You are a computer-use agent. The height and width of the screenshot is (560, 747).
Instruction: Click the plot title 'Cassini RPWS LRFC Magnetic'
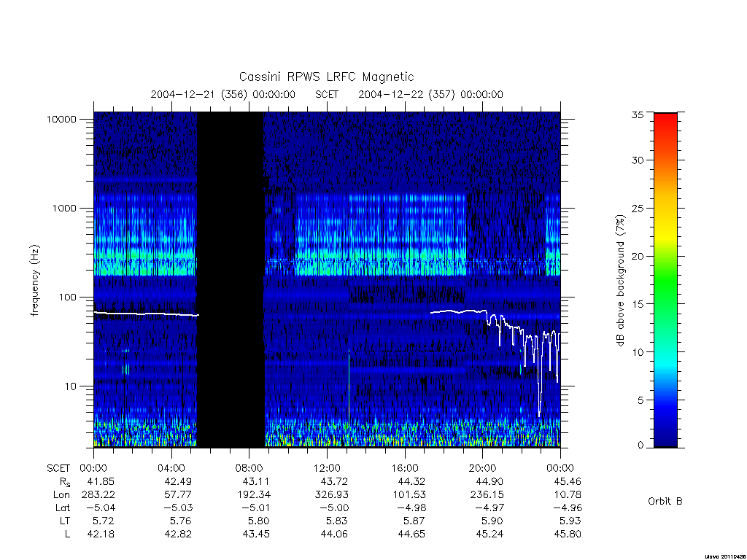(x=326, y=77)
